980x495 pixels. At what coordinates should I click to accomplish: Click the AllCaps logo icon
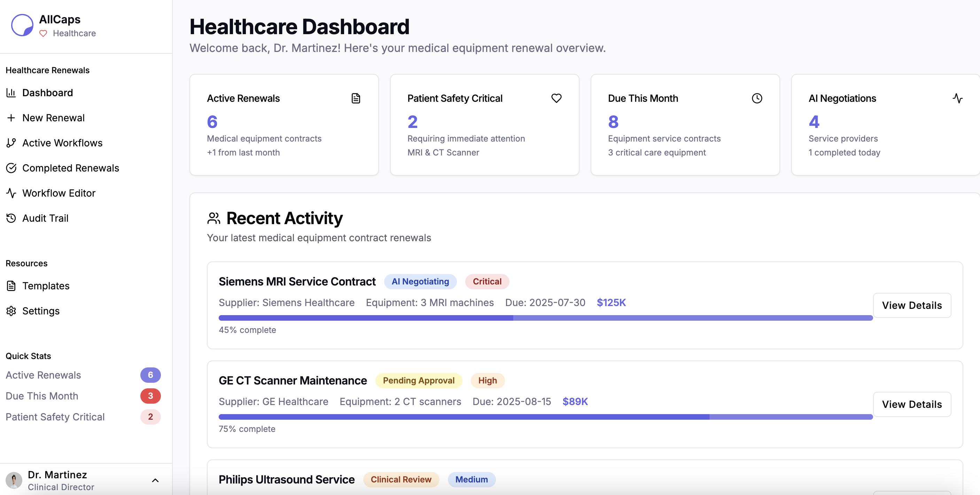click(22, 25)
